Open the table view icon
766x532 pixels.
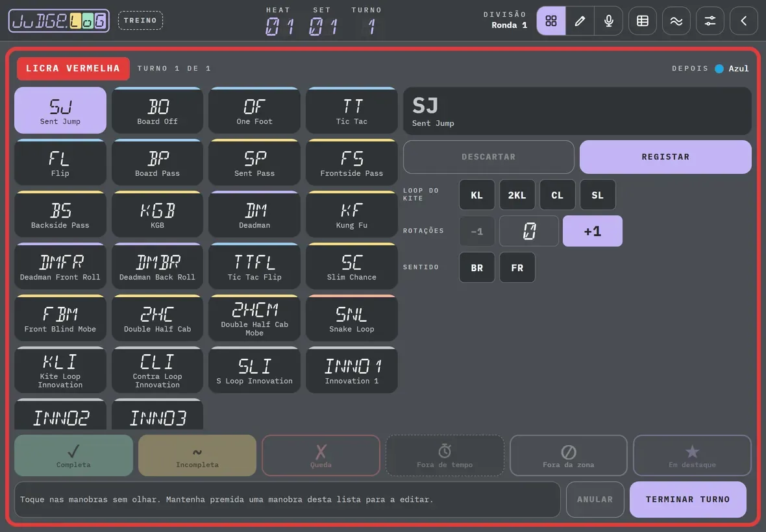(643, 21)
